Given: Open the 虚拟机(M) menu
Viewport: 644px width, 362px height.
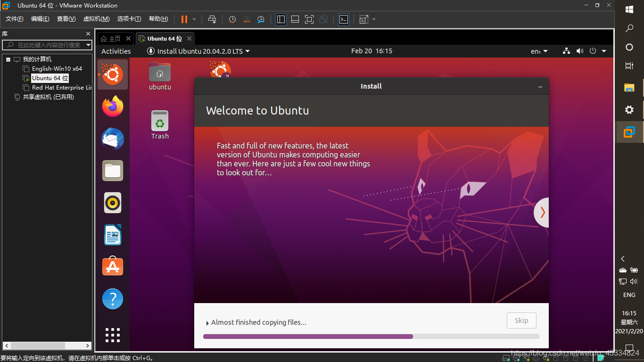Looking at the screenshot, I should (x=96, y=19).
